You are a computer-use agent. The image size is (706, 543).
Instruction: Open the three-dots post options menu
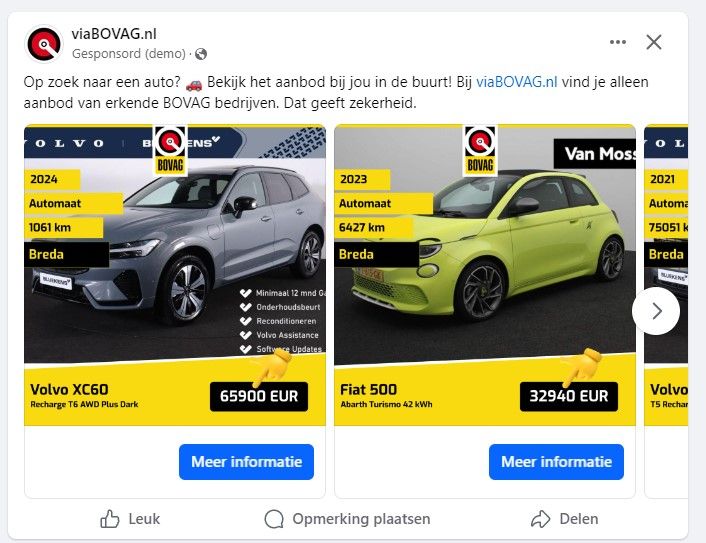(x=618, y=42)
